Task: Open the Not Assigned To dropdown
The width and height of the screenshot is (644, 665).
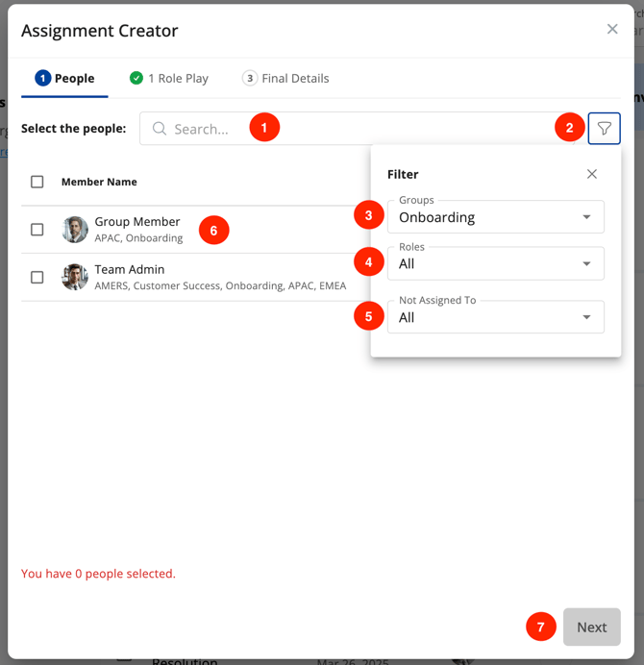Action: pyautogui.click(x=495, y=317)
